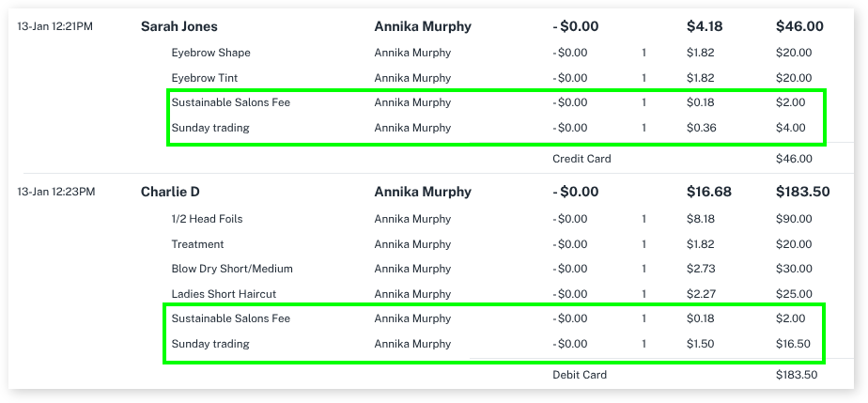This screenshot has width=868, height=403.
Task: Click the 13-Jan 12:21PM timestamp
Action: point(55,26)
